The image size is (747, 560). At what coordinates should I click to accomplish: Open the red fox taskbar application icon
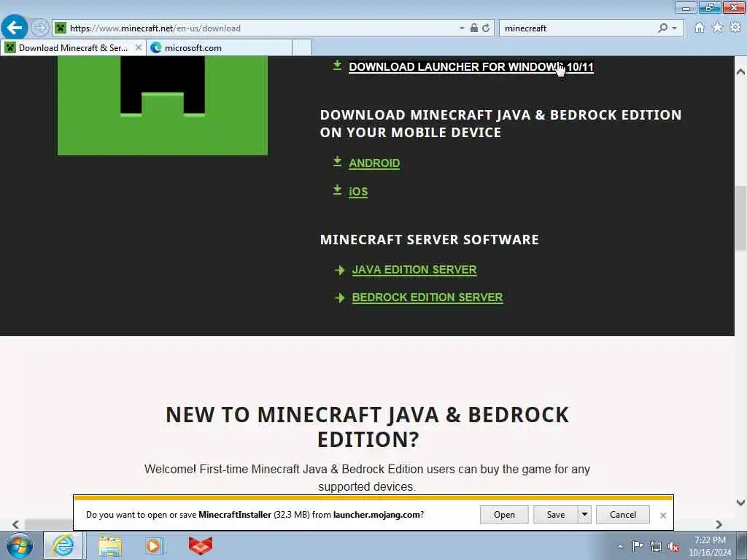(201, 545)
